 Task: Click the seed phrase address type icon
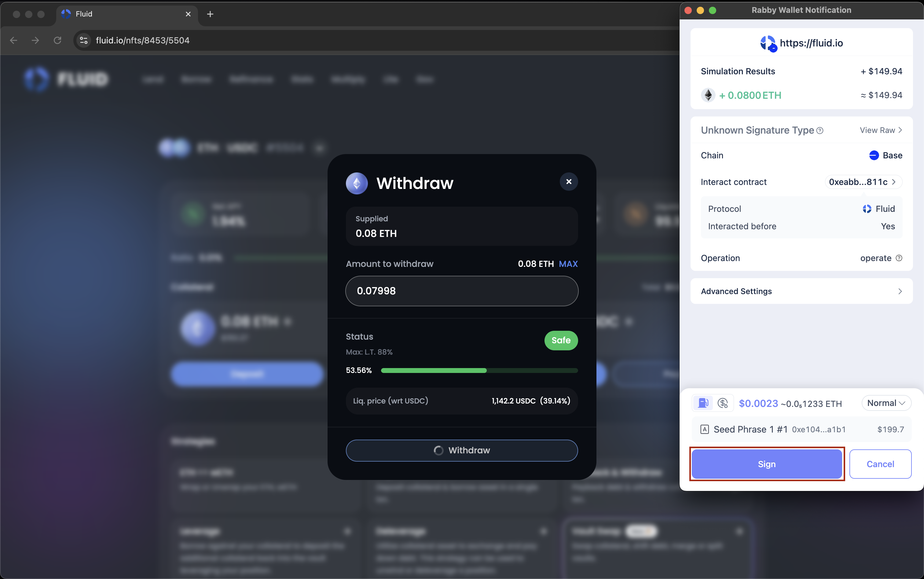[704, 429]
